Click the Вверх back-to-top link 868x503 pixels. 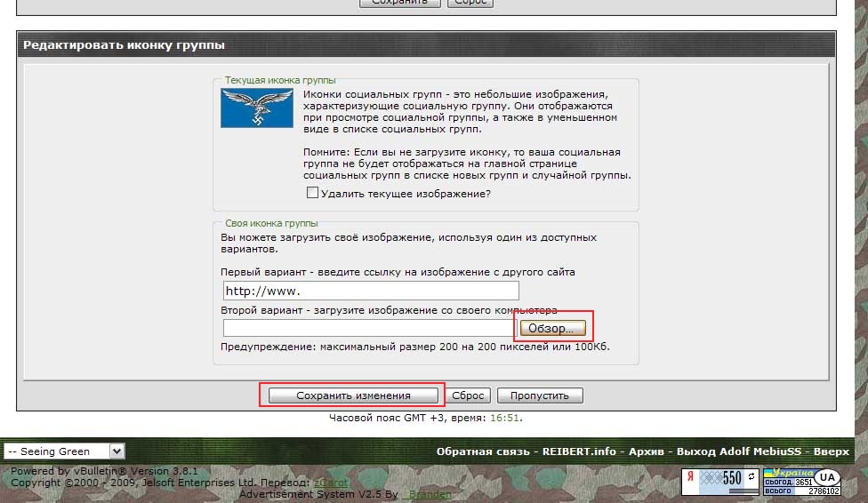(x=832, y=451)
